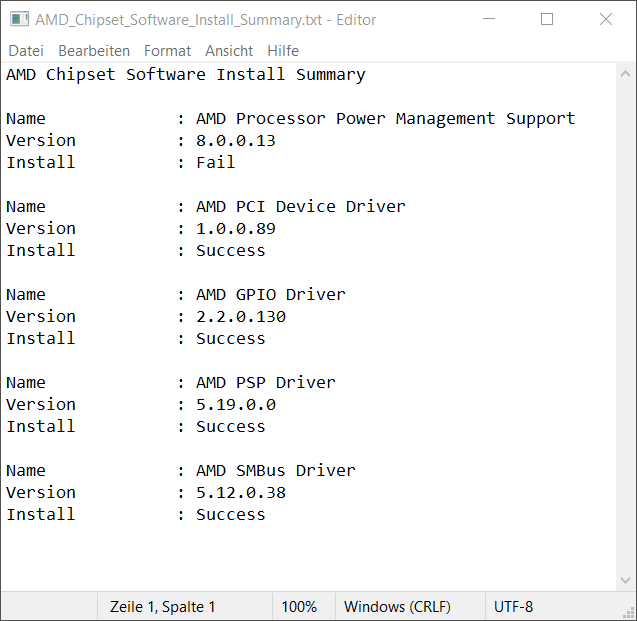Open the Bearbeiten menu
The width and height of the screenshot is (637, 621).
tap(94, 50)
